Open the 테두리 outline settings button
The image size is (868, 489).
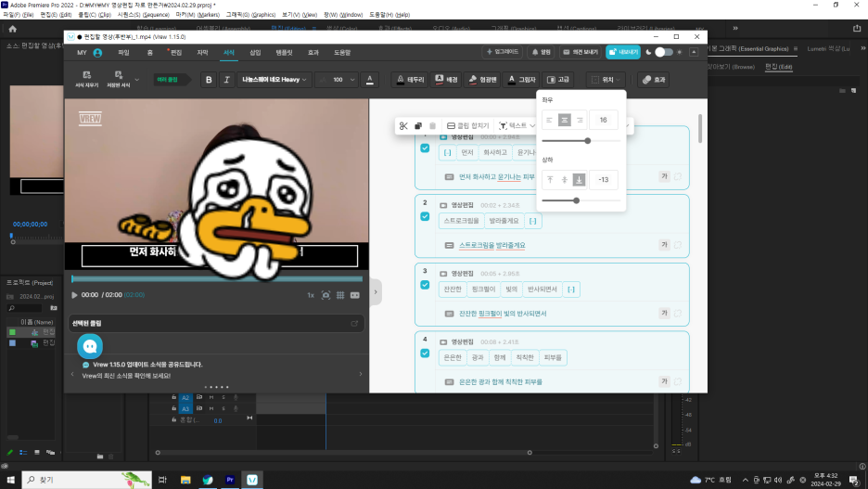(x=410, y=80)
